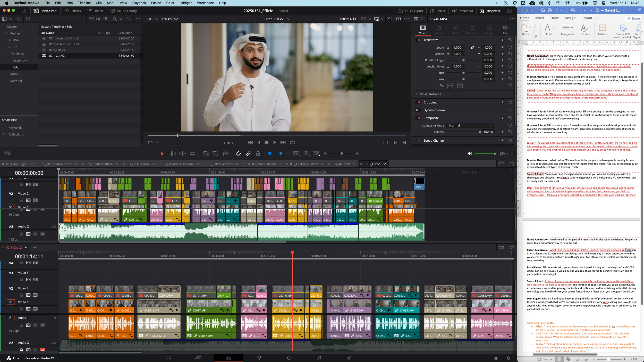The height and width of the screenshot is (362, 644).
Task: Click the Zoom X value field
Action: [457, 48]
